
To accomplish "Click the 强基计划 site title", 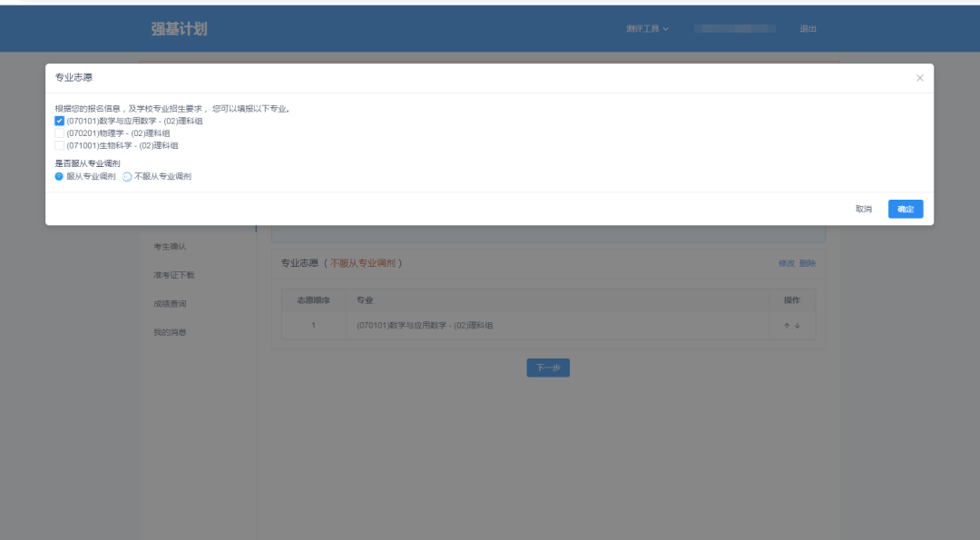I will tap(179, 29).
